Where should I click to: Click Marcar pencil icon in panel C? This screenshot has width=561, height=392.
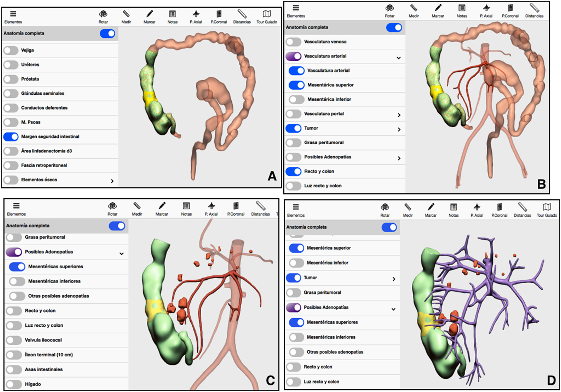pyautogui.click(x=162, y=206)
